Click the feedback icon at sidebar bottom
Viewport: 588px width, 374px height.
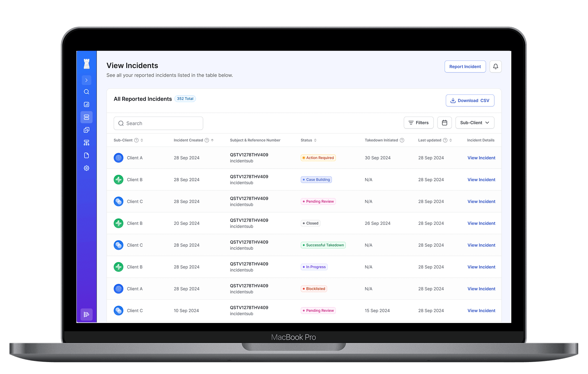coord(86,314)
